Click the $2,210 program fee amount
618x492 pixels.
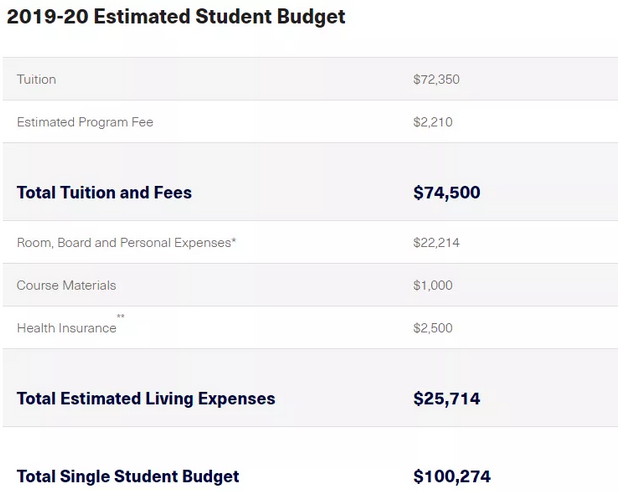click(433, 122)
